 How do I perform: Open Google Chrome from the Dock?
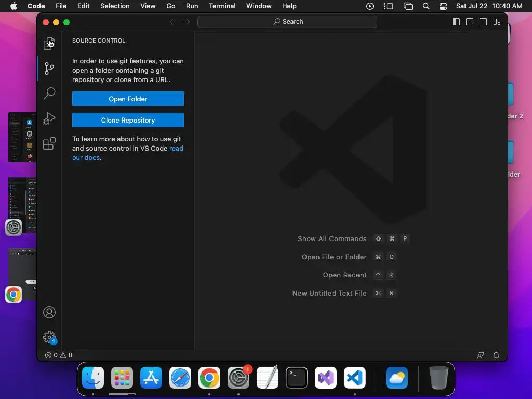coord(209,378)
